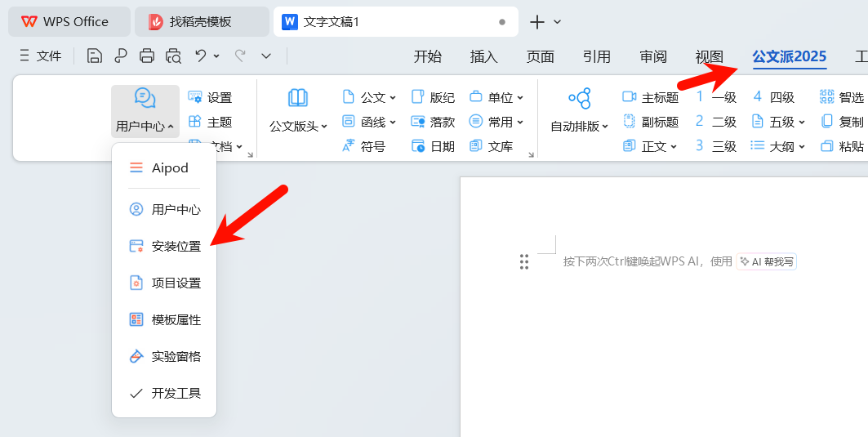Switch to the WPS Office home tab

click(69, 21)
